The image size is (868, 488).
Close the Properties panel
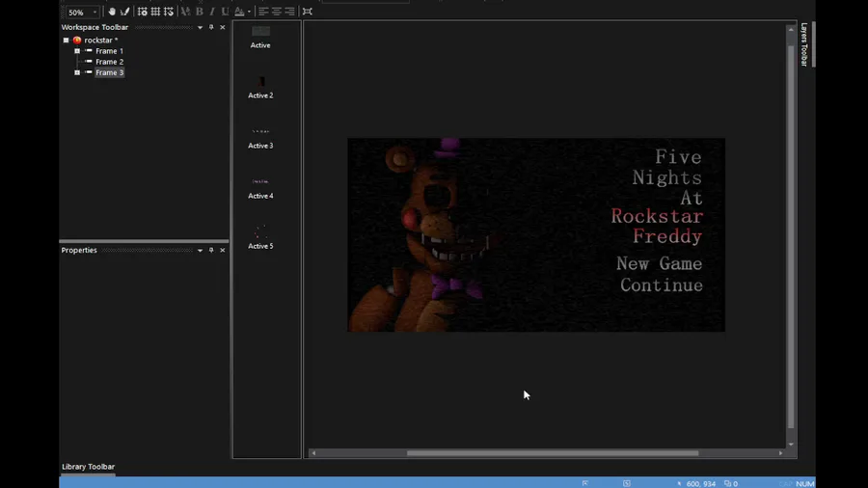coord(223,250)
